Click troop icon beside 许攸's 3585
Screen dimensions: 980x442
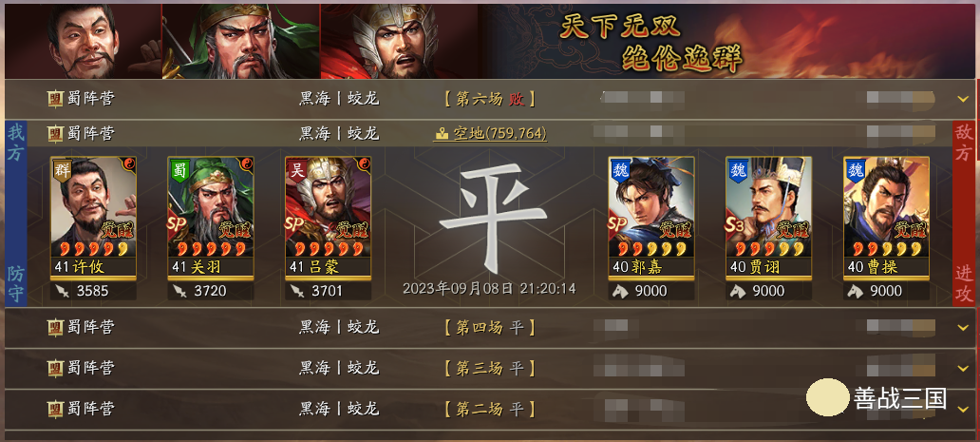pyautogui.click(x=63, y=291)
